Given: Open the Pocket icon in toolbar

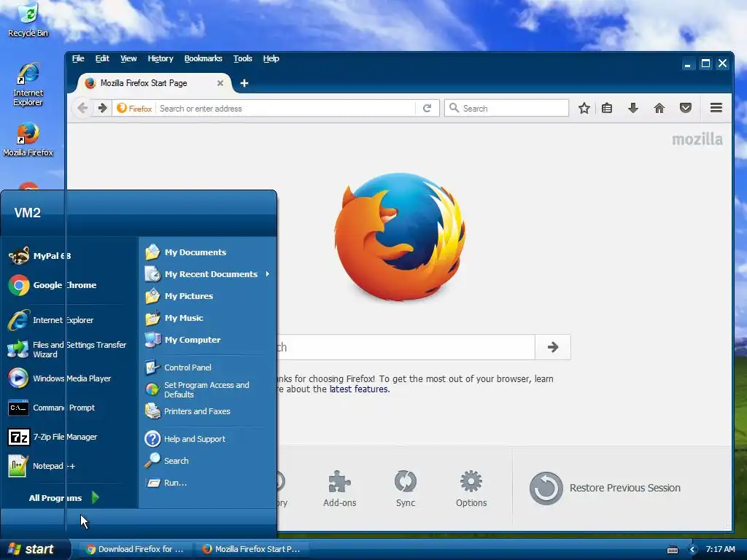Looking at the screenshot, I should tap(686, 108).
